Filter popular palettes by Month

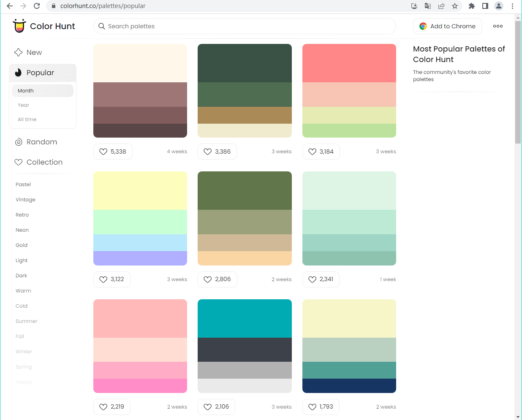(42, 91)
